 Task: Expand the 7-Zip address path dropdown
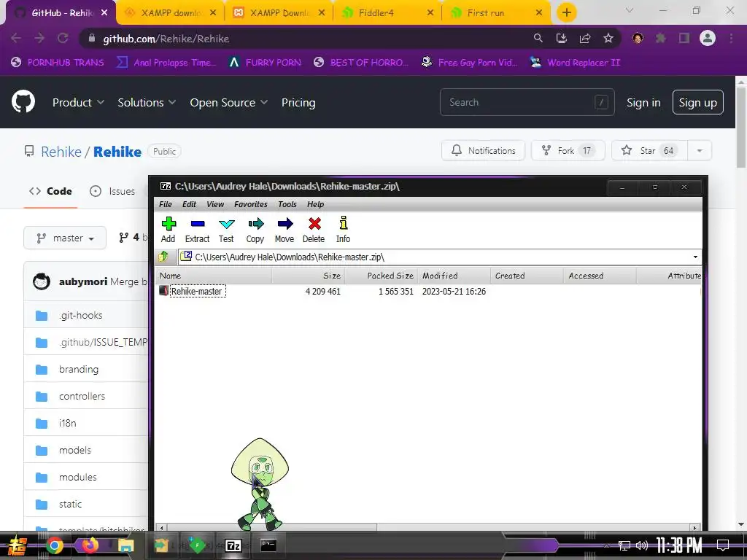click(695, 257)
